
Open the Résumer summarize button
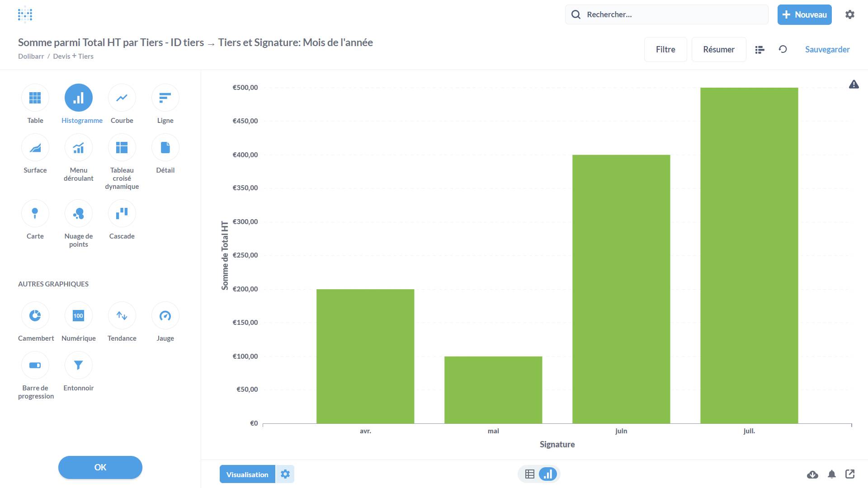point(719,49)
